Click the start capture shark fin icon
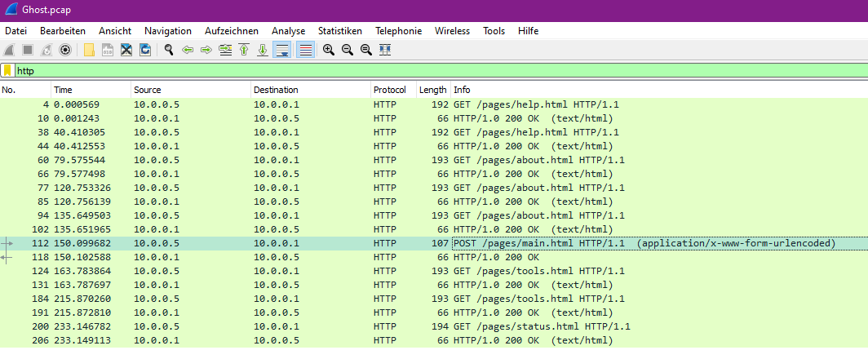 click(x=10, y=50)
